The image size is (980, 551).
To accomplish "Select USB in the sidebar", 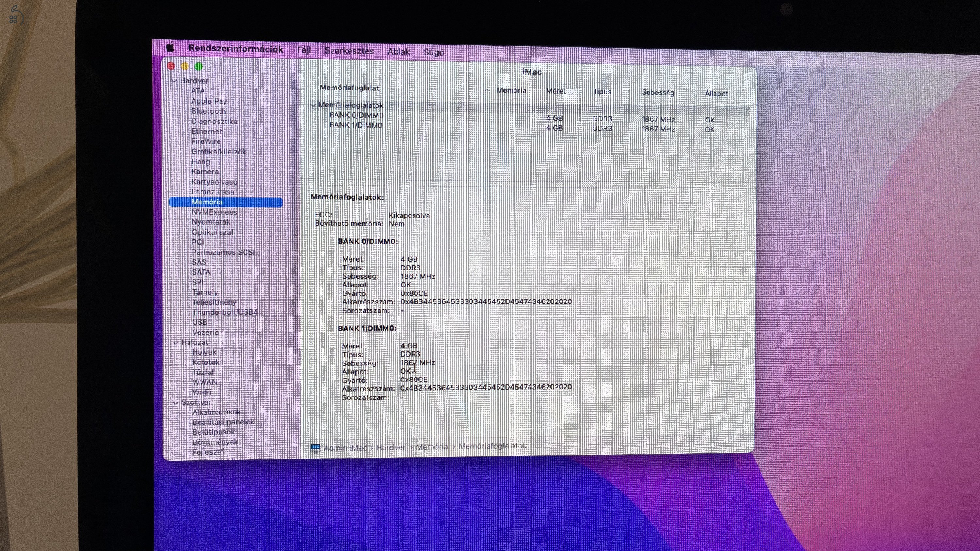I will tap(200, 322).
